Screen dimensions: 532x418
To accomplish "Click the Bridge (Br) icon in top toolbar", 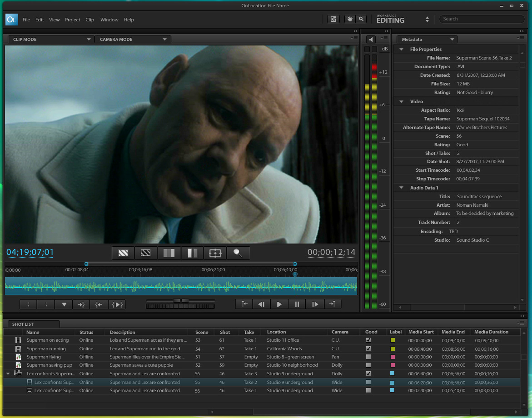I will pyautogui.click(x=333, y=19).
